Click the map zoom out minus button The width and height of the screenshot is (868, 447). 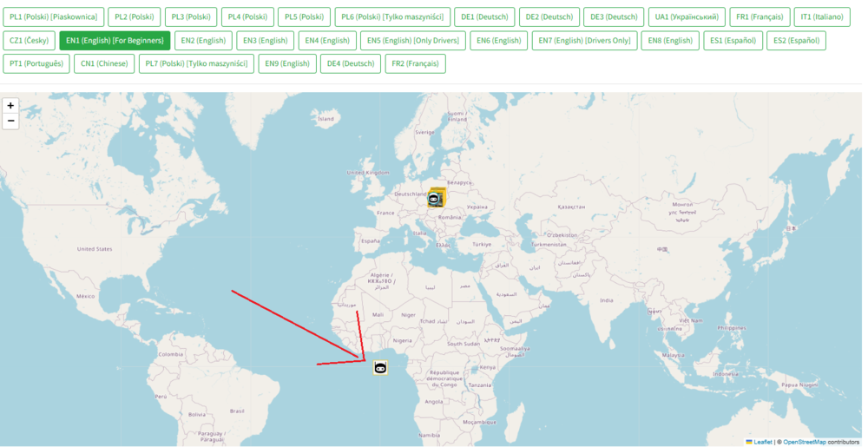[10, 122]
